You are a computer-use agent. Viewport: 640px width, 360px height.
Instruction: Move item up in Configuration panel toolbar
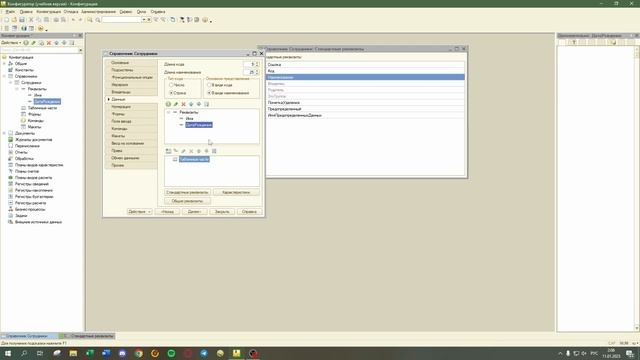(56, 42)
